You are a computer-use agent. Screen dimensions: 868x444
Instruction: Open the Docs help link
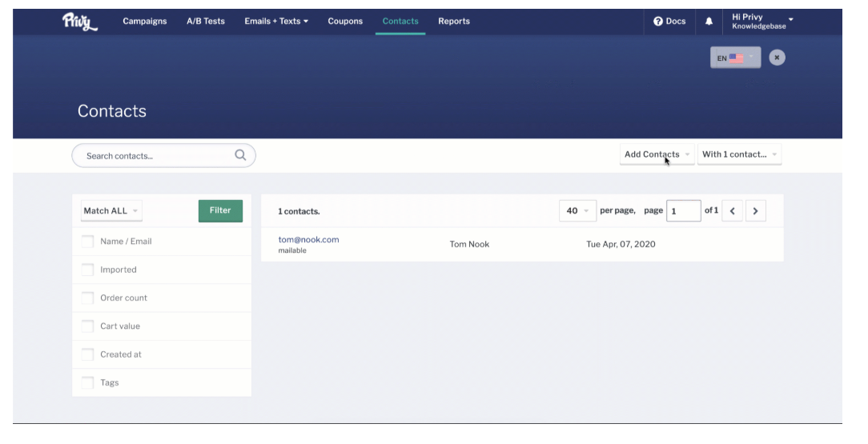(x=669, y=22)
